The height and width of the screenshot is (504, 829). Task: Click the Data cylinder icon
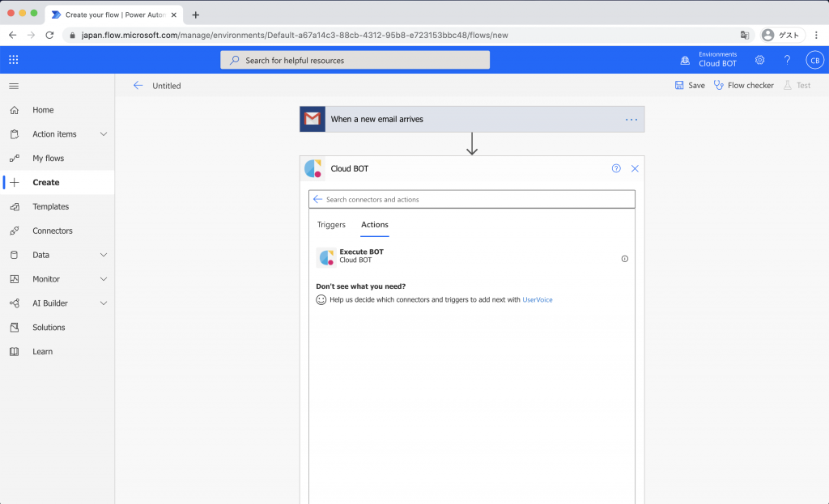point(15,255)
